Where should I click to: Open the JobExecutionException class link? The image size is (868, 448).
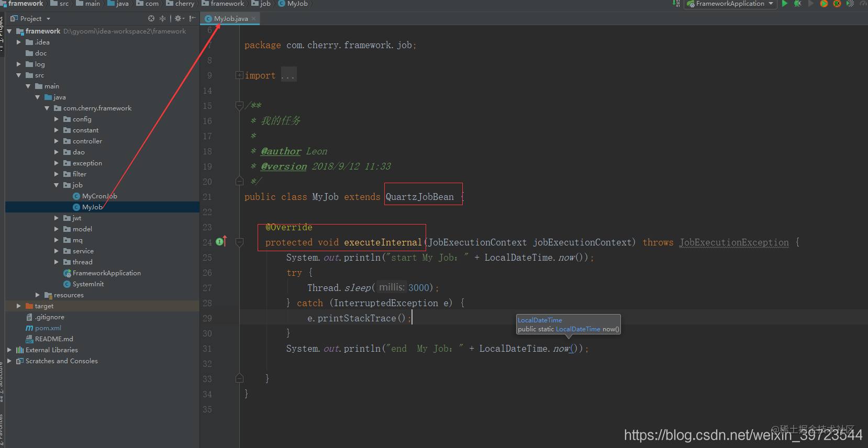tap(734, 242)
